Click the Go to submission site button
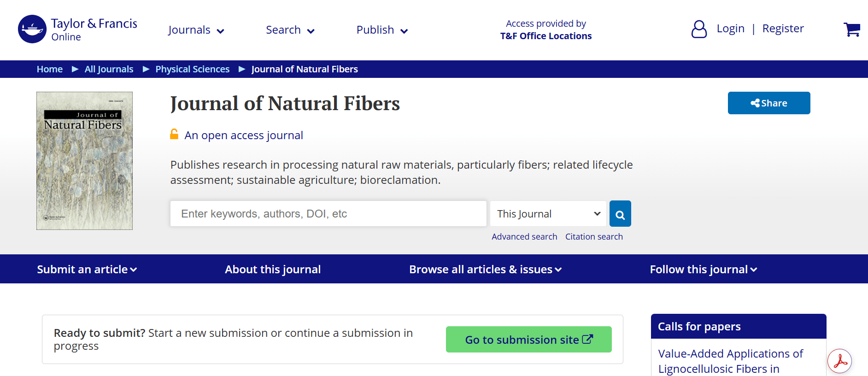 point(529,340)
